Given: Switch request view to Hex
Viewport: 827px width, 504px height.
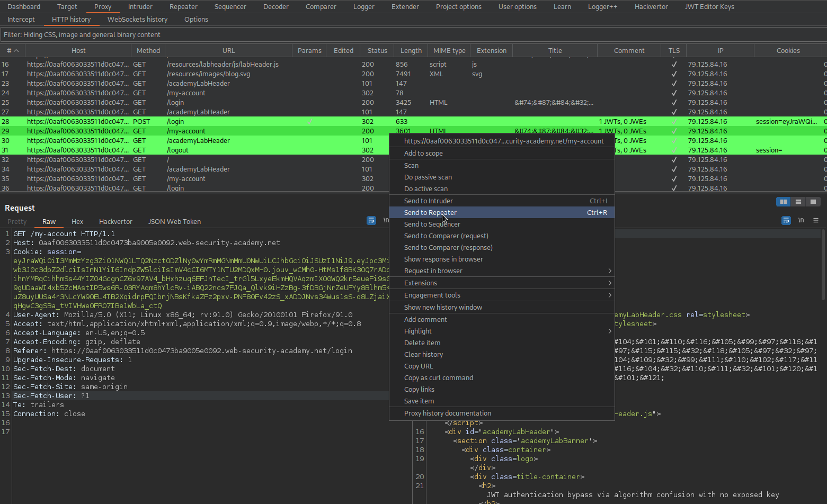Looking at the screenshot, I should 77,222.
